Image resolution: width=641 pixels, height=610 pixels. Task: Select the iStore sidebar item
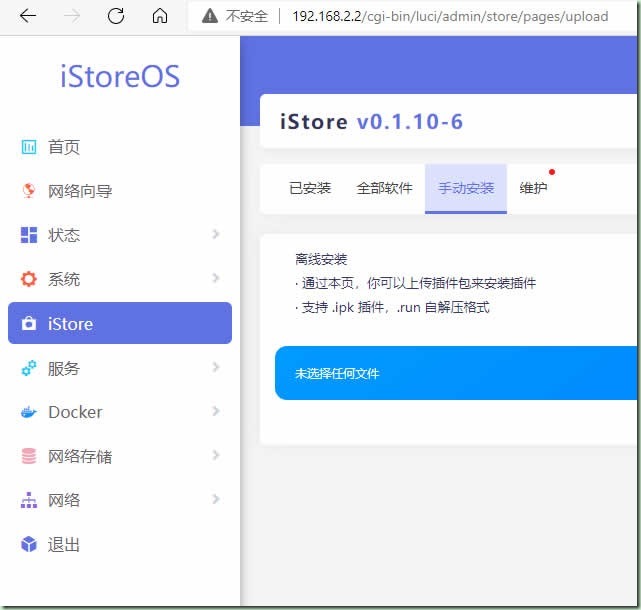120,323
